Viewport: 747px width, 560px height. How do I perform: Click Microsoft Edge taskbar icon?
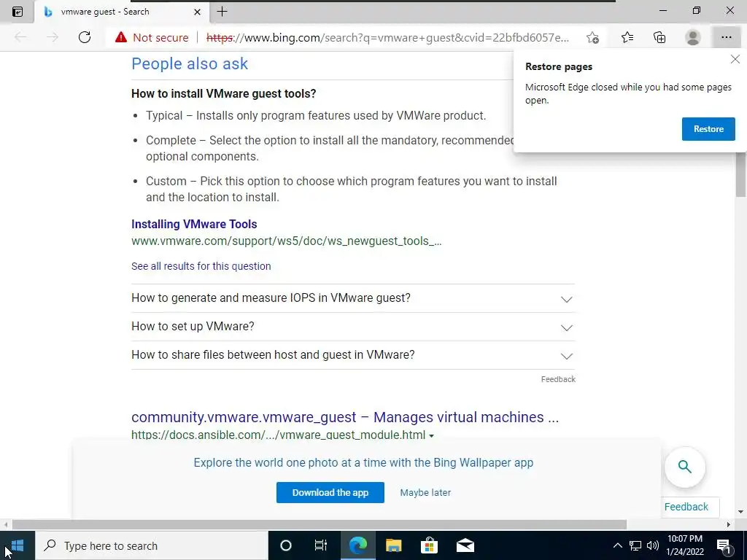click(357, 545)
